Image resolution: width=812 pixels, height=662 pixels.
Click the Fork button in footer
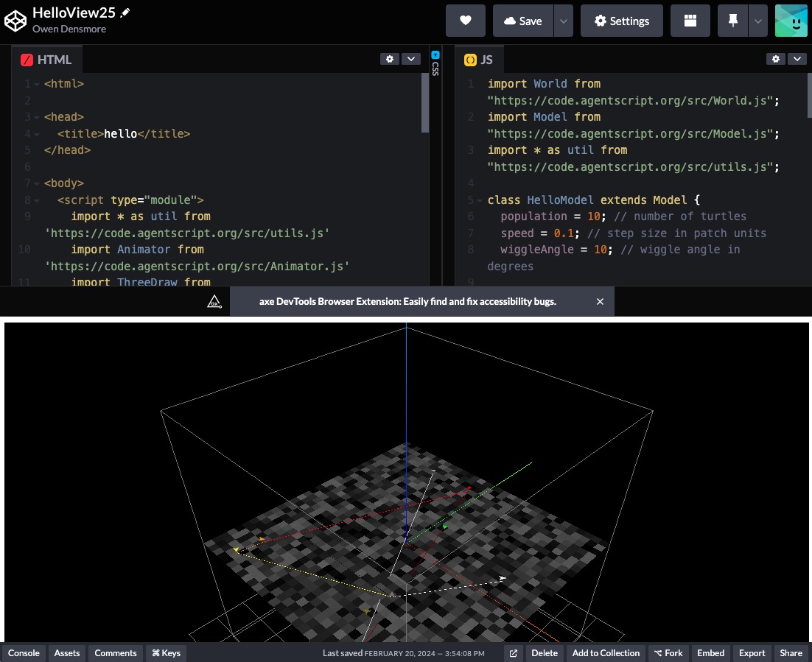[668, 653]
